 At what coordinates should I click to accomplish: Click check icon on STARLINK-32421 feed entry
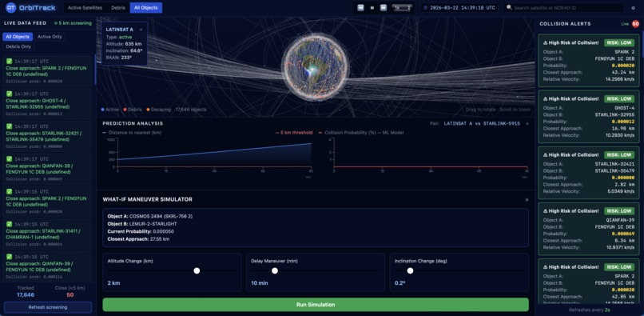(x=9, y=126)
